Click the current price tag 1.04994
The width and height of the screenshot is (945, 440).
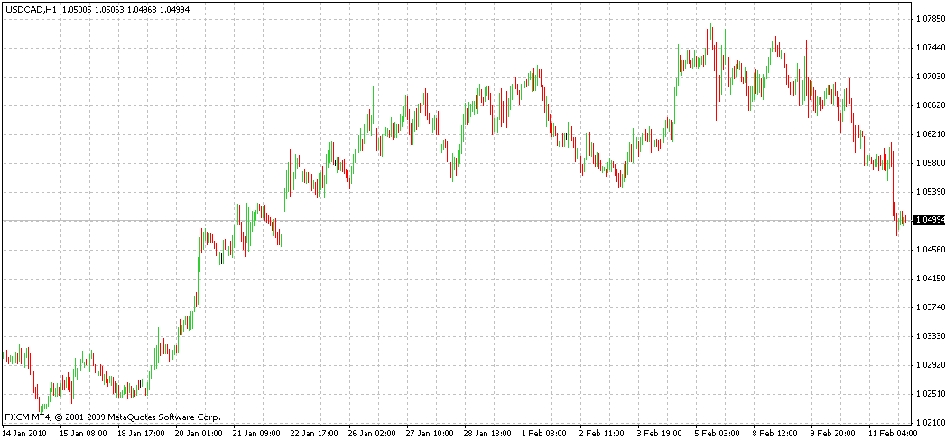pos(928,220)
